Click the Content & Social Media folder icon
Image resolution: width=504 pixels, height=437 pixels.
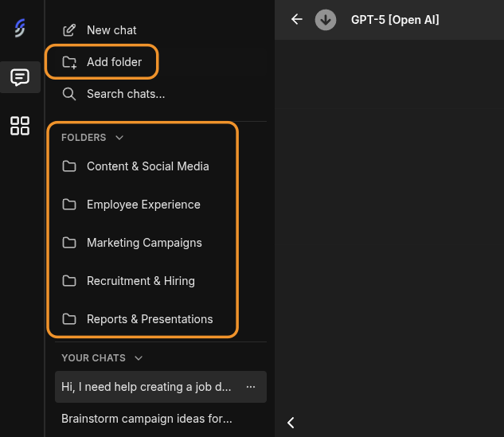tap(69, 166)
